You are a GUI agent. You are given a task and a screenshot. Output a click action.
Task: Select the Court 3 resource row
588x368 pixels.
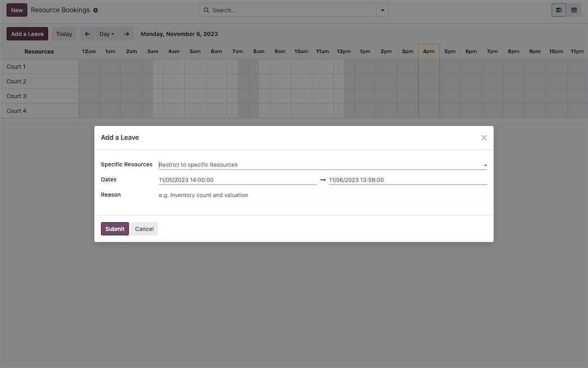(17, 96)
